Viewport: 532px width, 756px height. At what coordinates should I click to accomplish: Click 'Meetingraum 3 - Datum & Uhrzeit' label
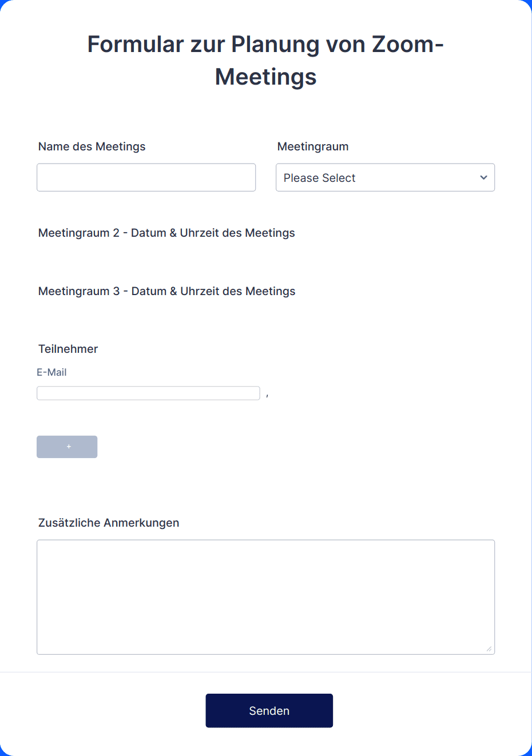[166, 291]
